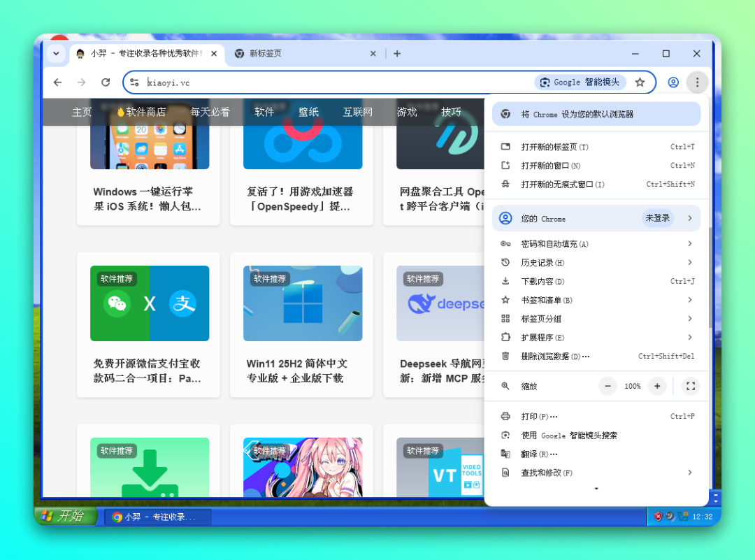Open 软件商店 in site navigation
This screenshot has height=560, width=755.
coord(141,112)
